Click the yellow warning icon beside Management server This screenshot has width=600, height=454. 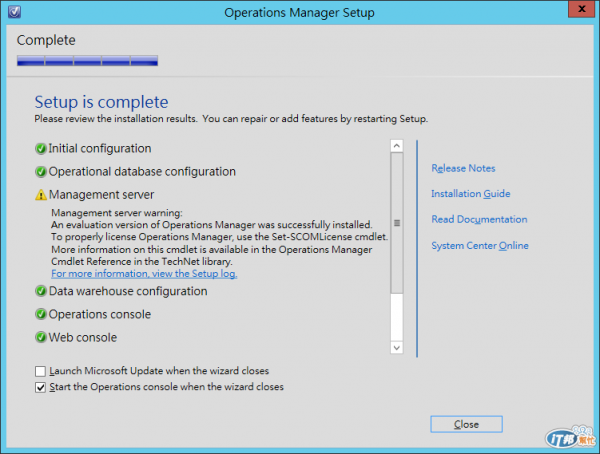[x=41, y=195]
